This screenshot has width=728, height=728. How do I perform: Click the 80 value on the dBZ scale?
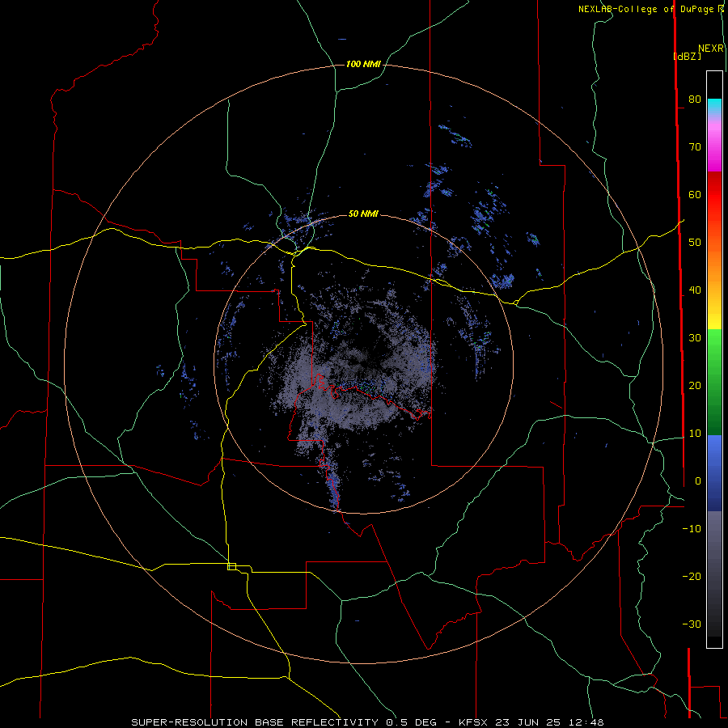695,99
